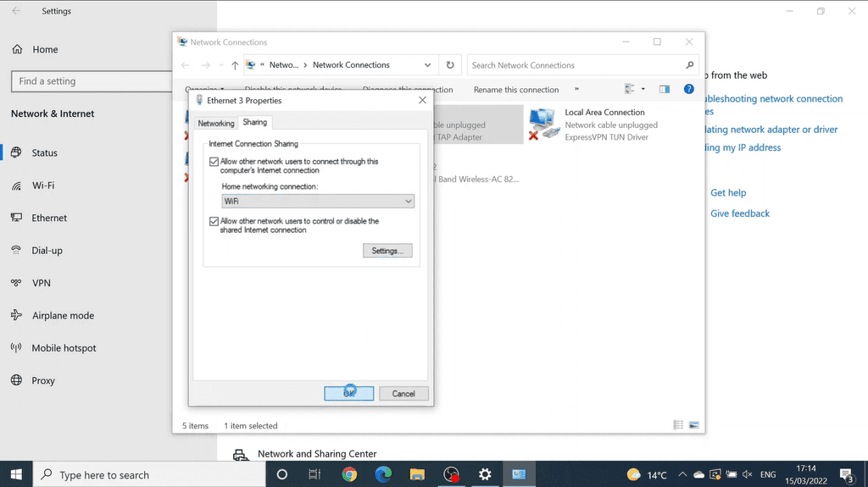Select the Sharing tab
868x487 pixels.
click(254, 122)
